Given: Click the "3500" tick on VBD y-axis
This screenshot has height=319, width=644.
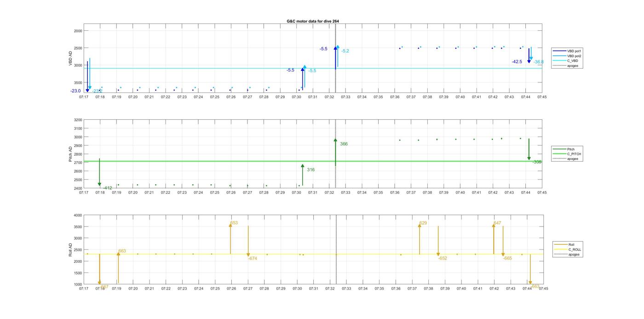Looking at the screenshot, I should [78, 82].
